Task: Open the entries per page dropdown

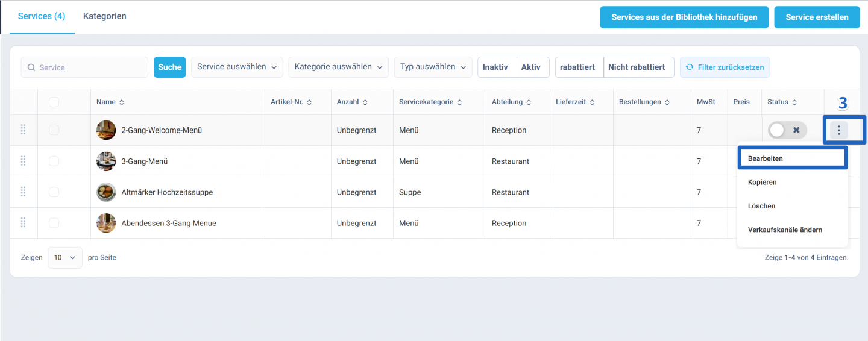Action: (x=65, y=258)
